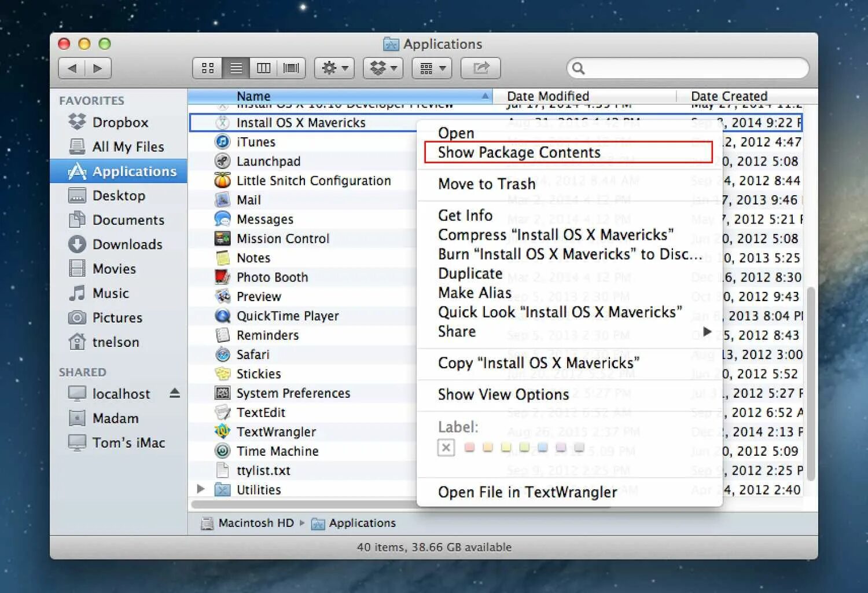Viewport: 868px width, 593px height.
Task: Click Applications in the path bar
Action: [x=354, y=523]
